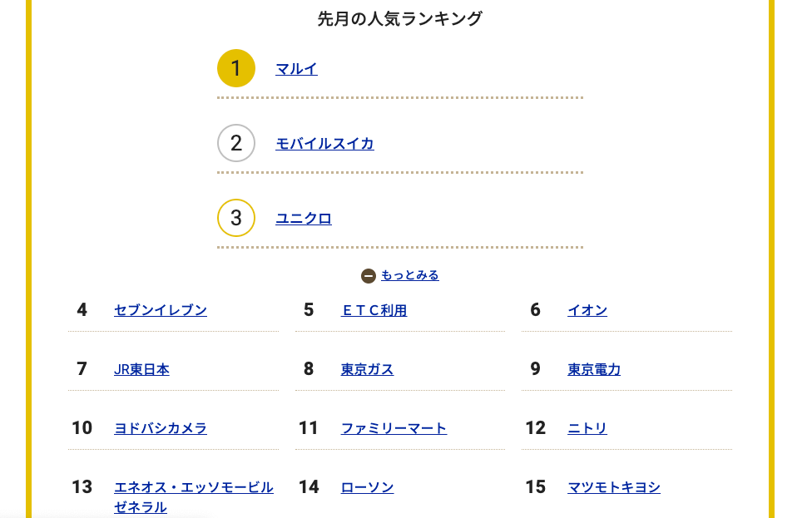The height and width of the screenshot is (518, 812).
Task: Open the ニトリ ranking entry
Action: pyautogui.click(x=587, y=428)
